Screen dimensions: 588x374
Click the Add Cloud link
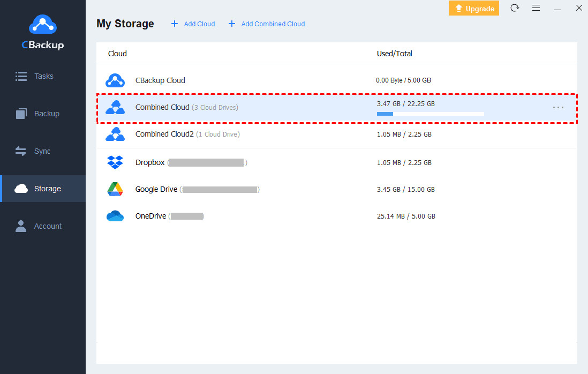(199, 24)
